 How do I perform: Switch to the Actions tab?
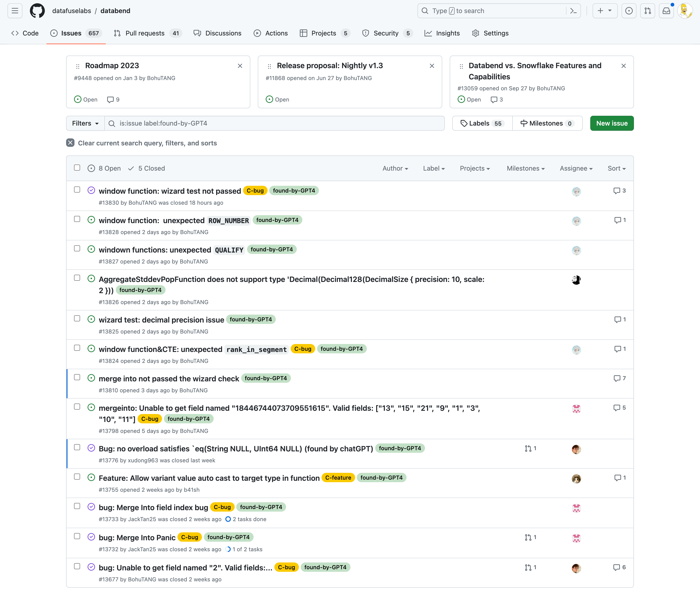pos(271,33)
